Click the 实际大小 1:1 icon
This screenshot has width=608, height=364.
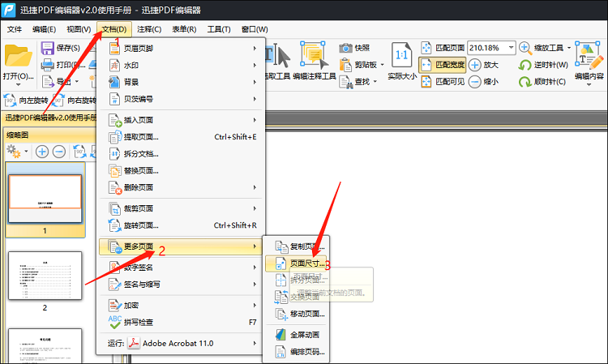click(401, 56)
